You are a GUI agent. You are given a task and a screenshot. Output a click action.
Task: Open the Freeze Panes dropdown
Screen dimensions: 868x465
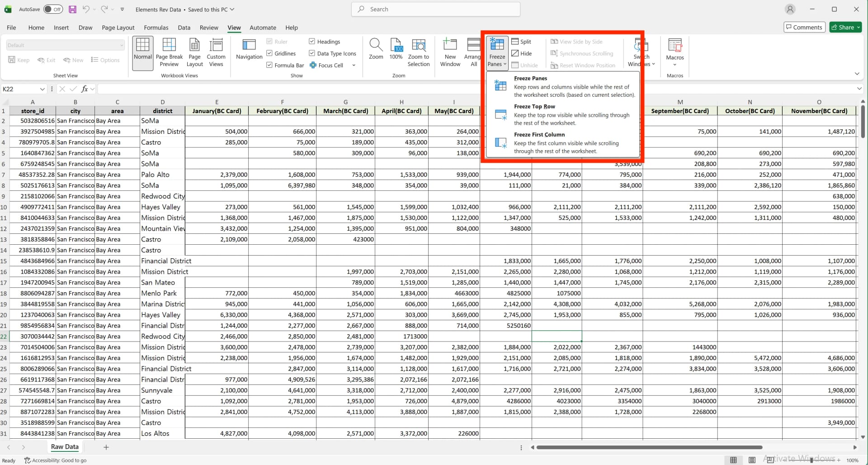tap(496, 51)
